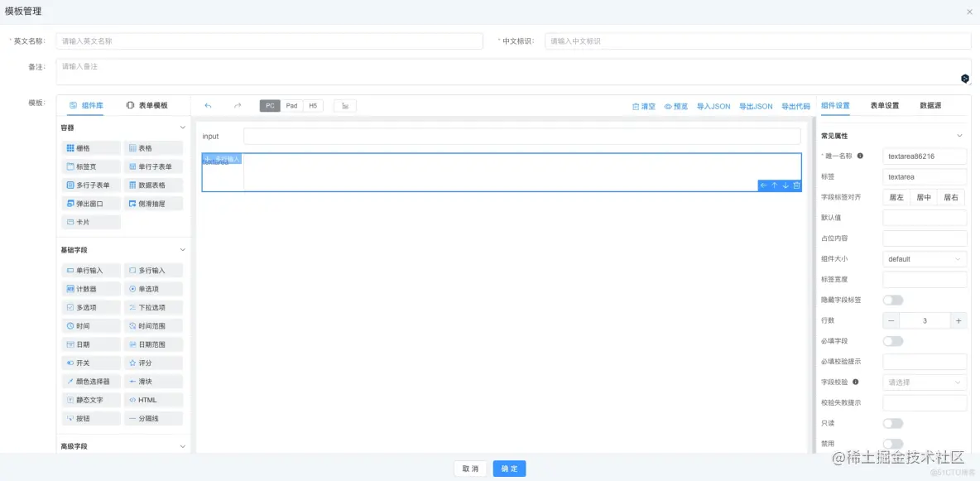Enable the 隐藏字段标签 toggle

[894, 300]
